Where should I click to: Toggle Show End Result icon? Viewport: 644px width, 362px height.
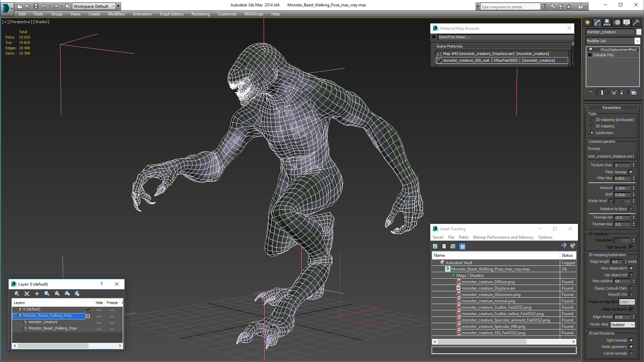pos(602,93)
